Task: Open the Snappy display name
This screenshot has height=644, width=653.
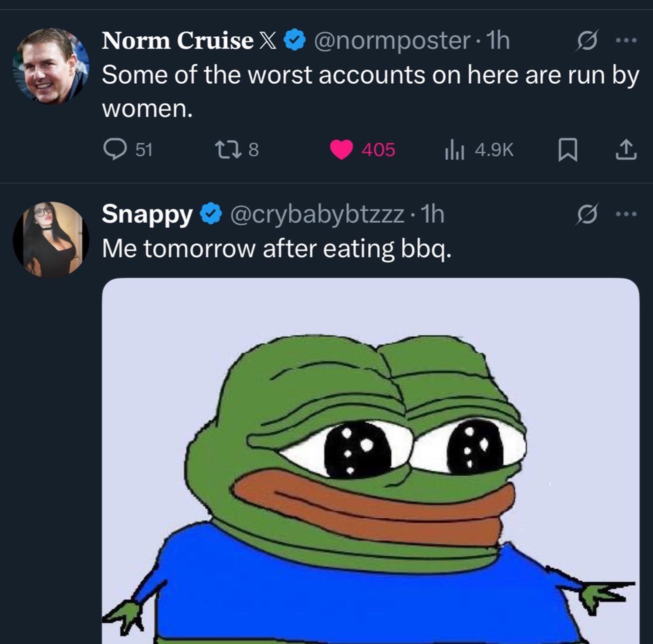Action: [147, 214]
